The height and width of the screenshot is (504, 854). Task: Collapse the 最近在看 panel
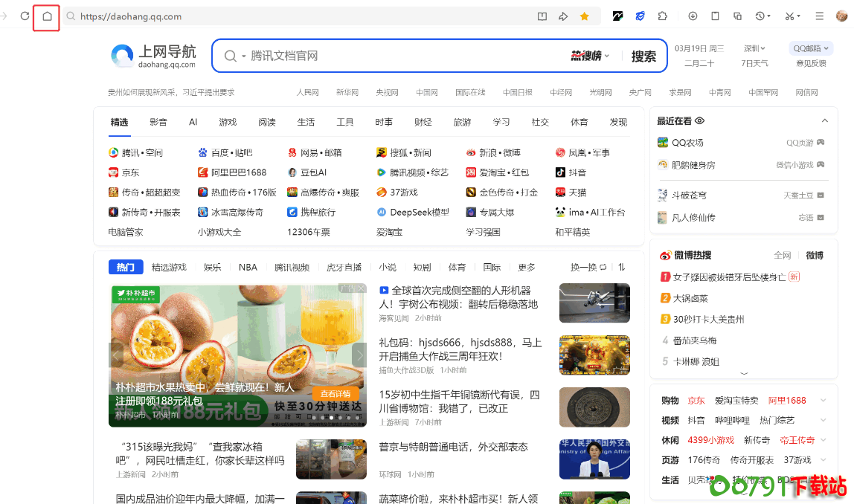pyautogui.click(x=824, y=121)
